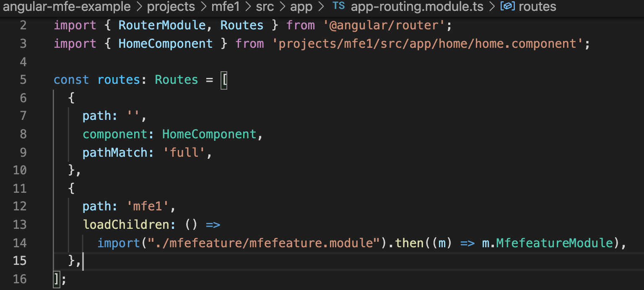This screenshot has height=290, width=644.
Task: Open angular-mfe-example breadcrumb folder
Action: click(67, 7)
